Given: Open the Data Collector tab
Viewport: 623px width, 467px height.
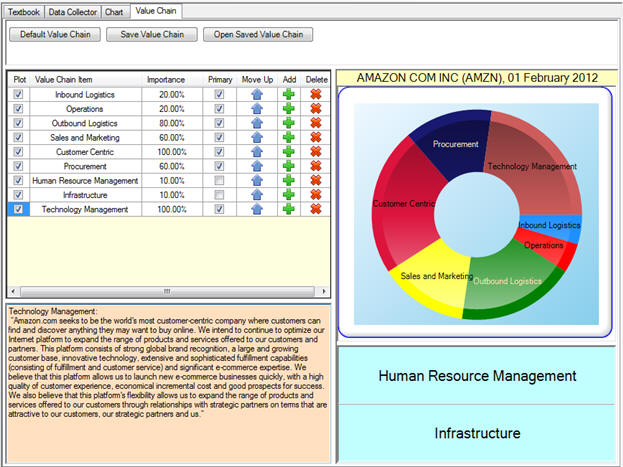Looking at the screenshot, I should coord(73,12).
